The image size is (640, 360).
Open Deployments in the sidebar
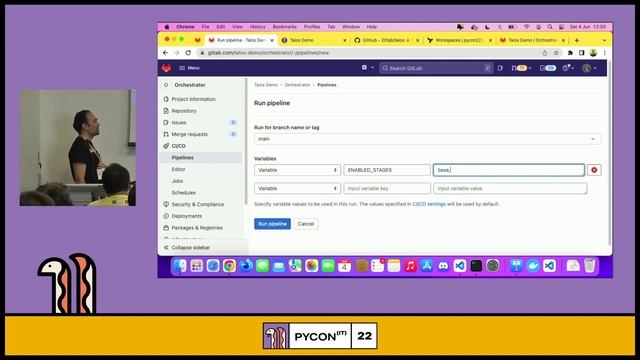(187, 216)
